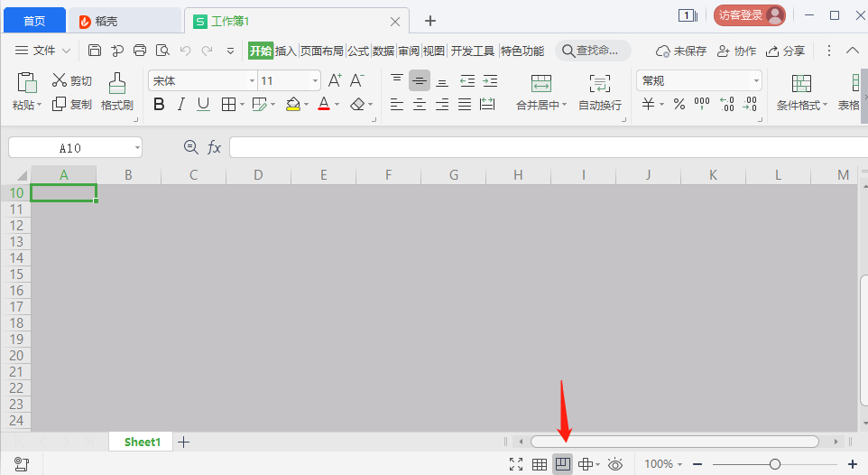This screenshot has height=475, width=868.
Task: Toggle Italic formatting
Action: point(181,104)
